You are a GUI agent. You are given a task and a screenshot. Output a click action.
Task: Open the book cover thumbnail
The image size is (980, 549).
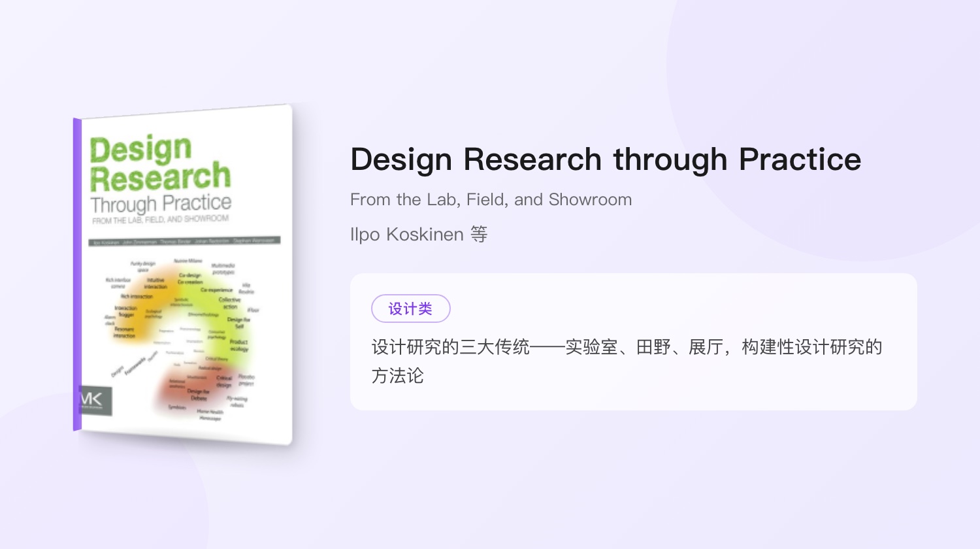183,274
